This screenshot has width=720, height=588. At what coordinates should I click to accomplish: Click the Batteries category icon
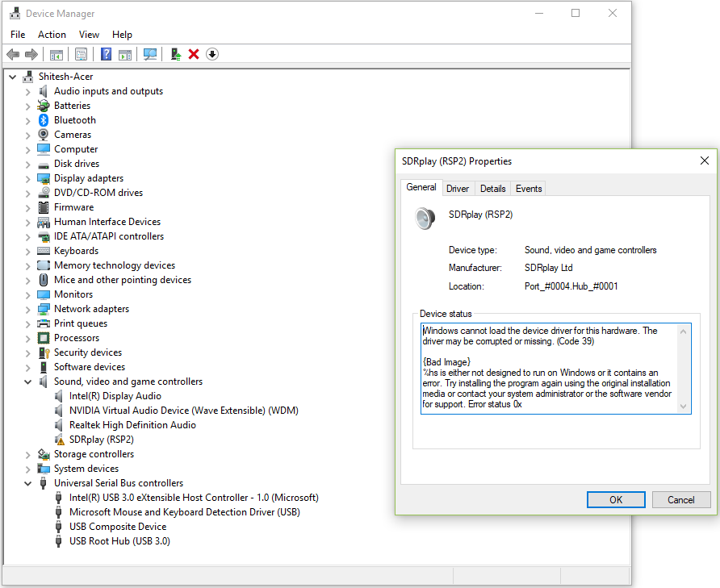(x=43, y=106)
